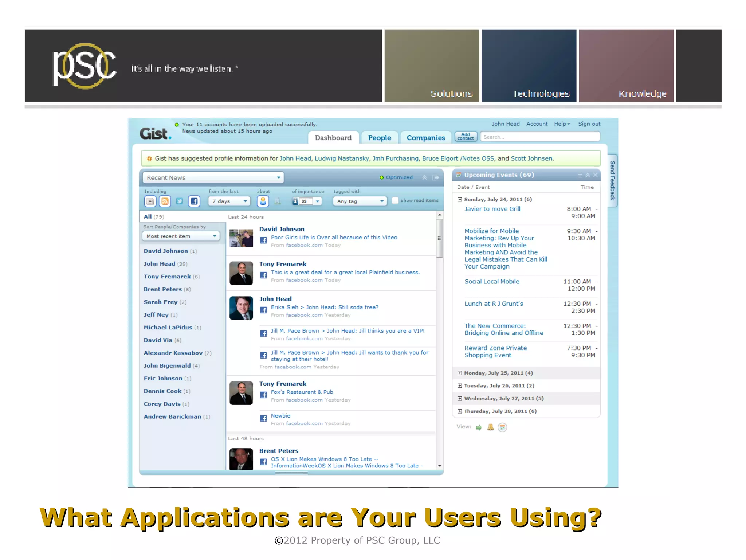Click Facebook icon beside OS X Lion post
This screenshot has width=746, height=560.
[x=263, y=462]
